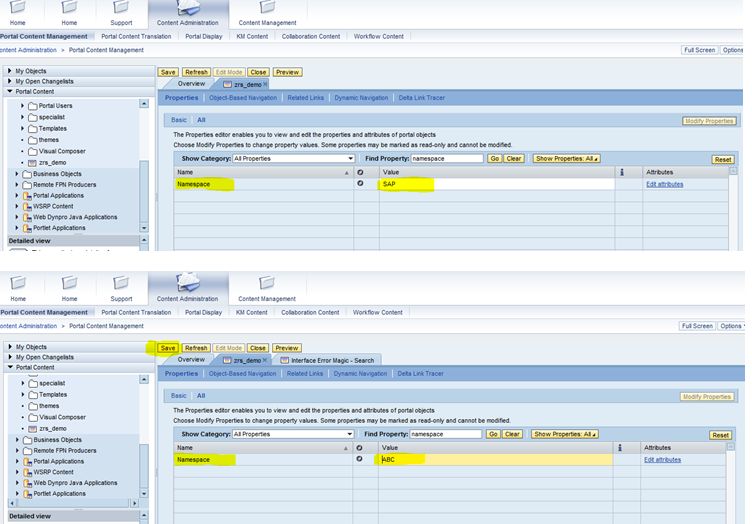The height and width of the screenshot is (524, 752).
Task: Click Refresh button in upper screenshot
Action: pyautogui.click(x=196, y=72)
